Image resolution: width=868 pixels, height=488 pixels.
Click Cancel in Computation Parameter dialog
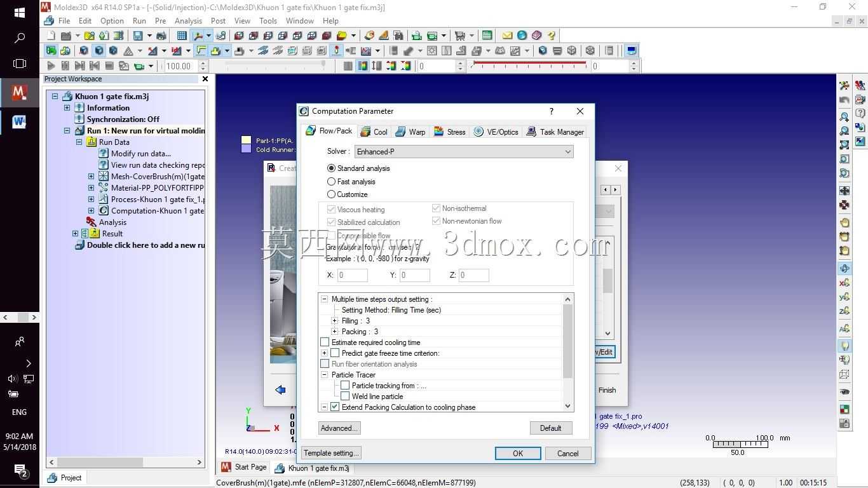click(x=568, y=453)
